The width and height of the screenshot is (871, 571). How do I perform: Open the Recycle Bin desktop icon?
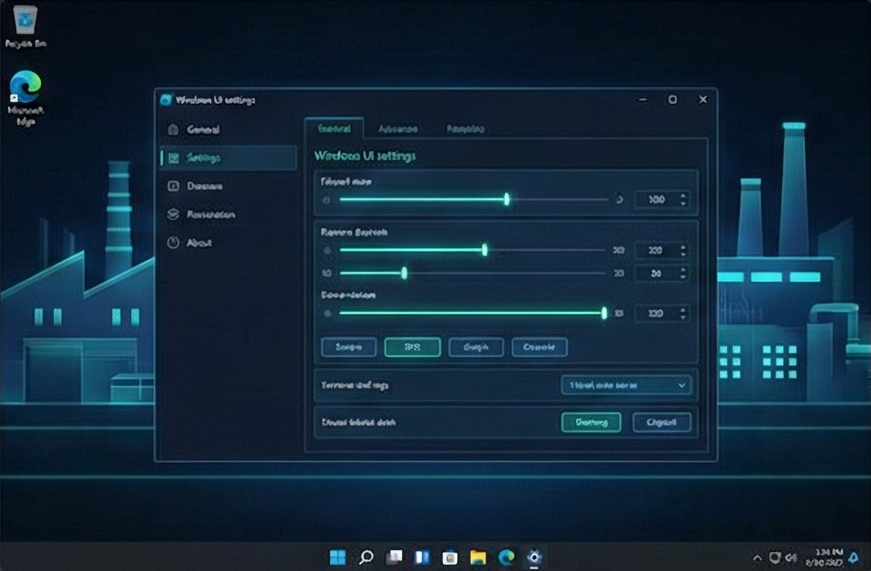tap(25, 27)
